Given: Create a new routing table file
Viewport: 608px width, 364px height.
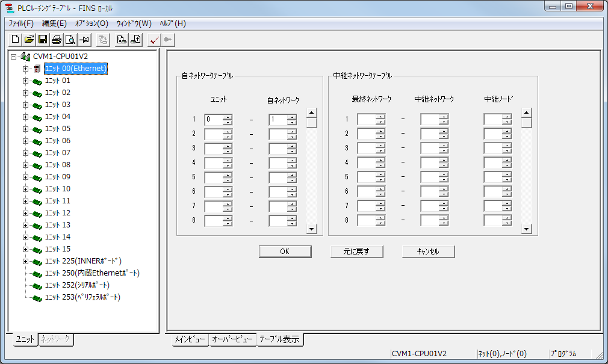Looking at the screenshot, I should point(14,39).
